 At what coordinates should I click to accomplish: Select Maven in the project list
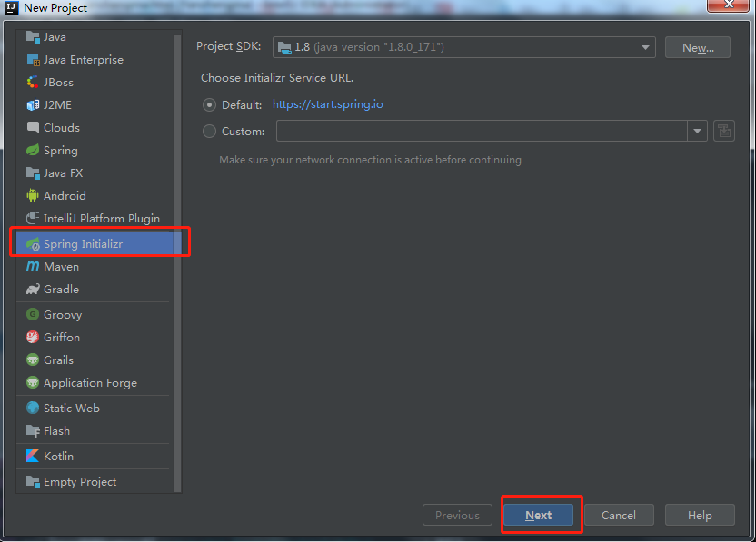click(94, 266)
